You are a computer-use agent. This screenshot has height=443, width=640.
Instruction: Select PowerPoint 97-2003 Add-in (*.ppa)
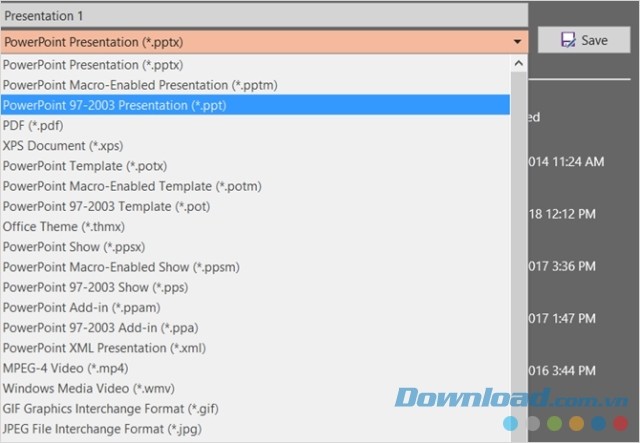[256, 327]
